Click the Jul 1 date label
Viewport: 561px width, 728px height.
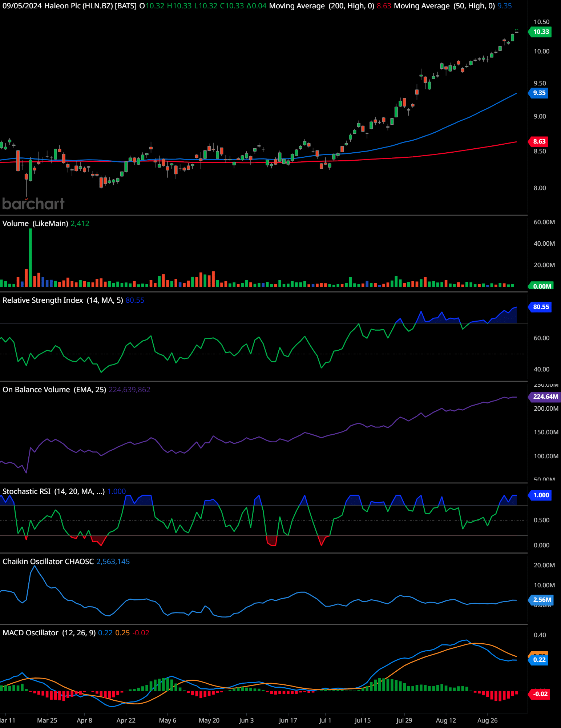[325, 720]
